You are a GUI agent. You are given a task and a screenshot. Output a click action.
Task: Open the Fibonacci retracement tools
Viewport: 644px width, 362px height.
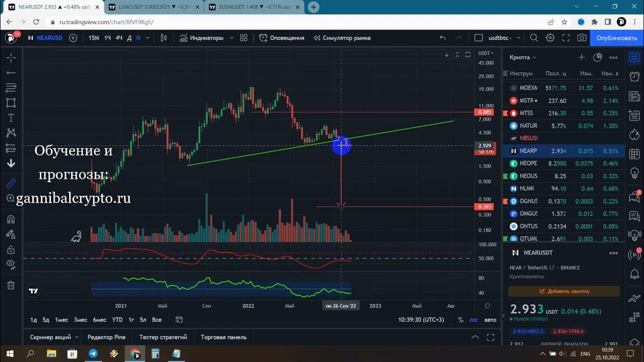tap(11, 88)
